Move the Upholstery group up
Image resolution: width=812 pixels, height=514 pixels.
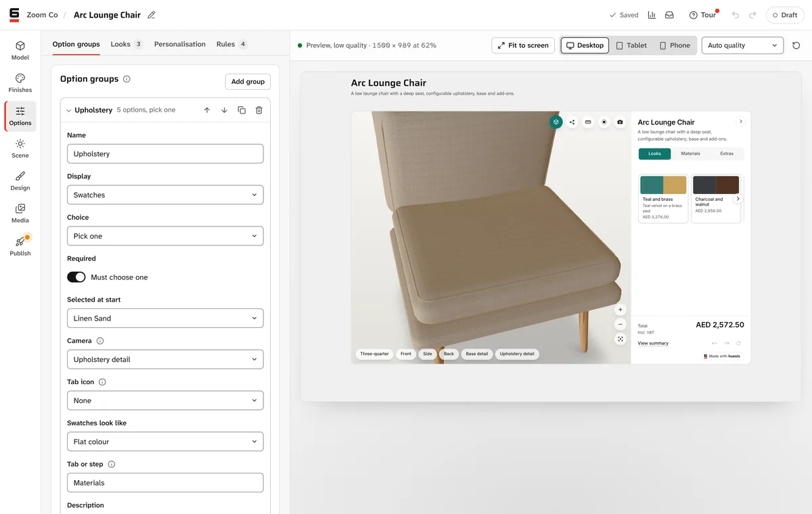[207, 110]
